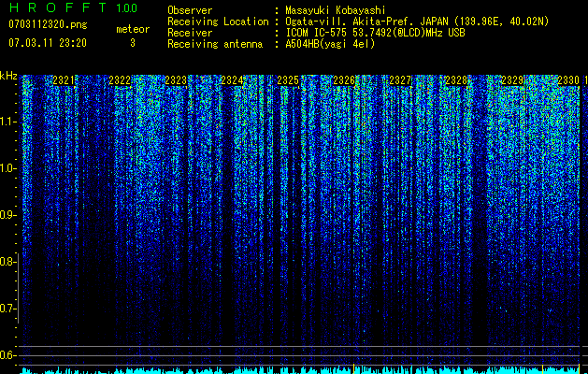Image resolution: width=588 pixels, height=374 pixels.
Task: Click the 0.7 frequency axis label
Action: 7,309
